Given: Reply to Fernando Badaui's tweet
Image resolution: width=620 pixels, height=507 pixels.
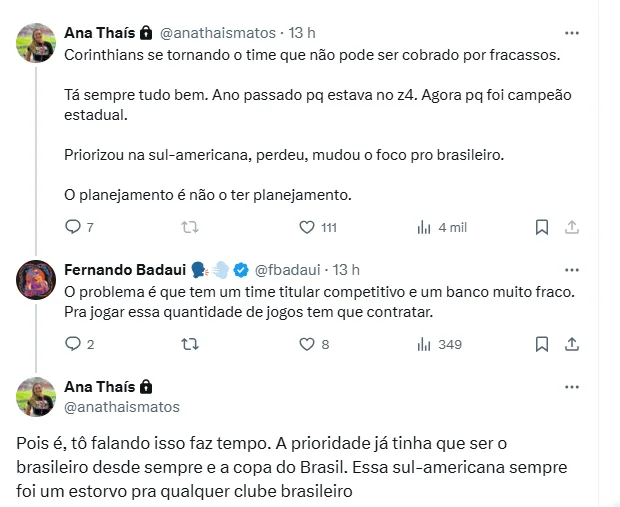Looking at the screenshot, I should click(x=72, y=344).
